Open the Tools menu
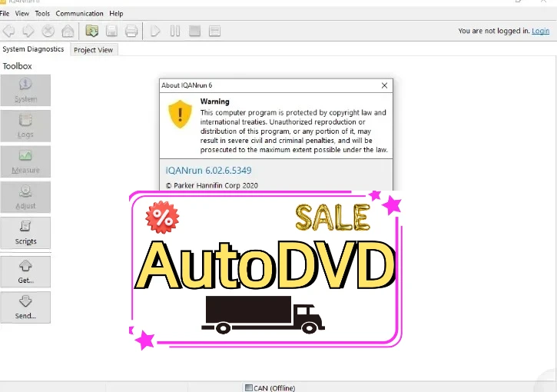The width and height of the screenshot is (557, 392). (x=42, y=14)
